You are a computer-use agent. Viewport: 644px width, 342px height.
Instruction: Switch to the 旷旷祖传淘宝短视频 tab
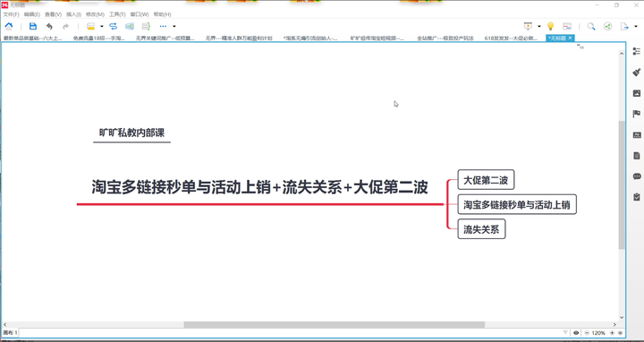pos(377,38)
